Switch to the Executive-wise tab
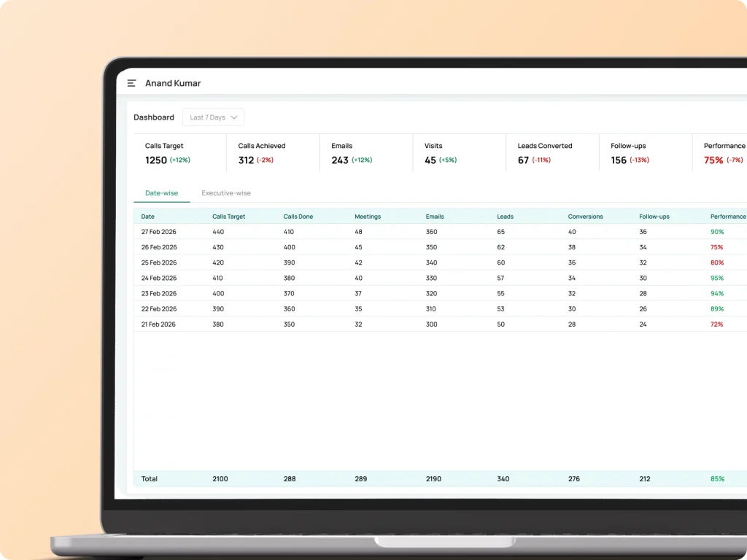Screen dimensions: 747x560 226,192
